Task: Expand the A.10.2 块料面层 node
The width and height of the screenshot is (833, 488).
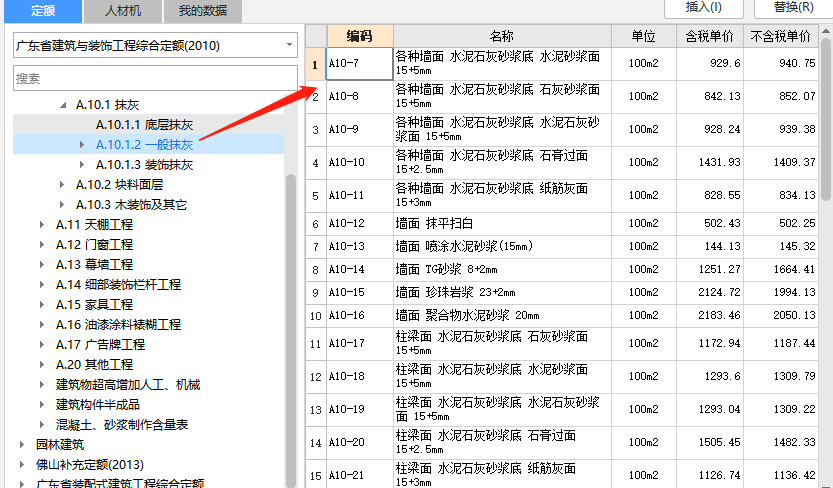Action: point(62,185)
